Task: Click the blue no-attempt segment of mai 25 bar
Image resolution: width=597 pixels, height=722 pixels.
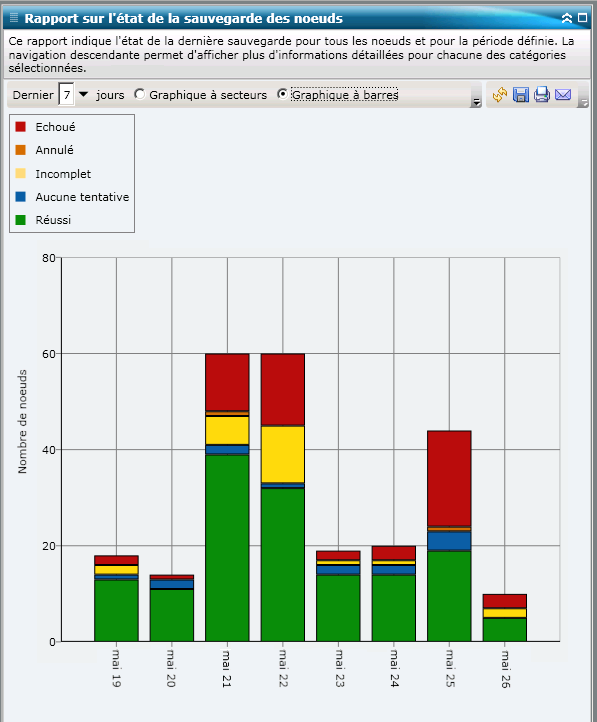Action: 449,541
